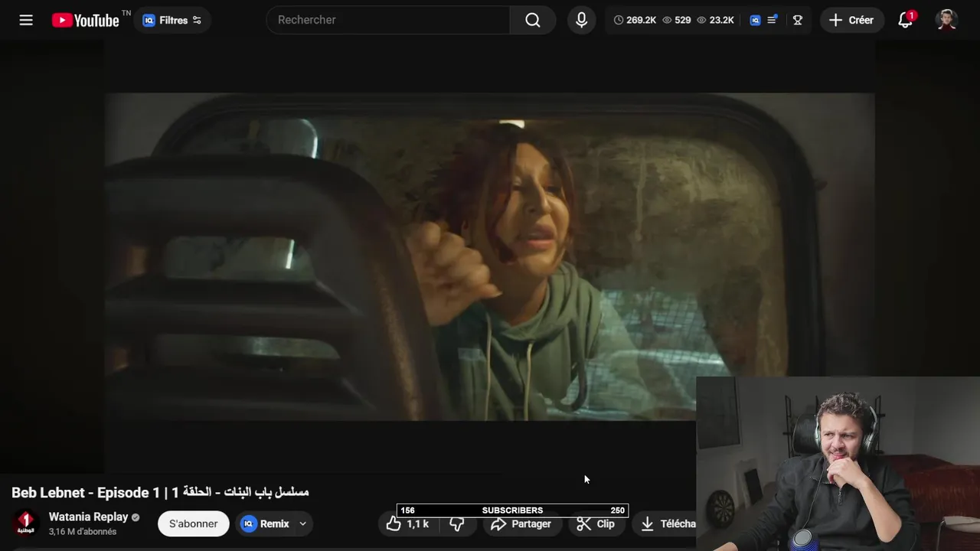Dislike the video with thumbs down
Image resolution: width=980 pixels, height=551 pixels.
click(457, 523)
